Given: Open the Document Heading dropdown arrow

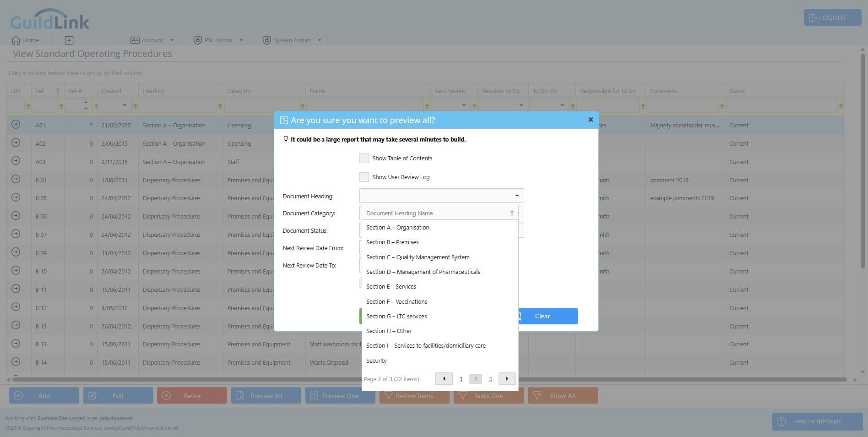Looking at the screenshot, I should pos(517,196).
